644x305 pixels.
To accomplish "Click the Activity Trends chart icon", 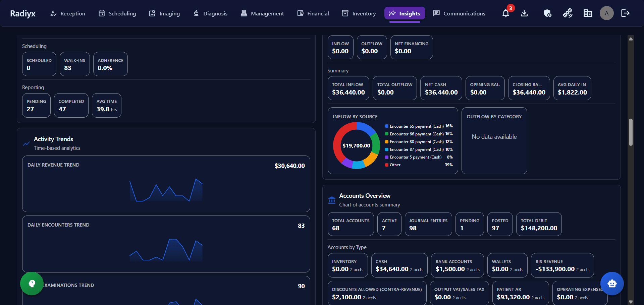I will coord(26,143).
